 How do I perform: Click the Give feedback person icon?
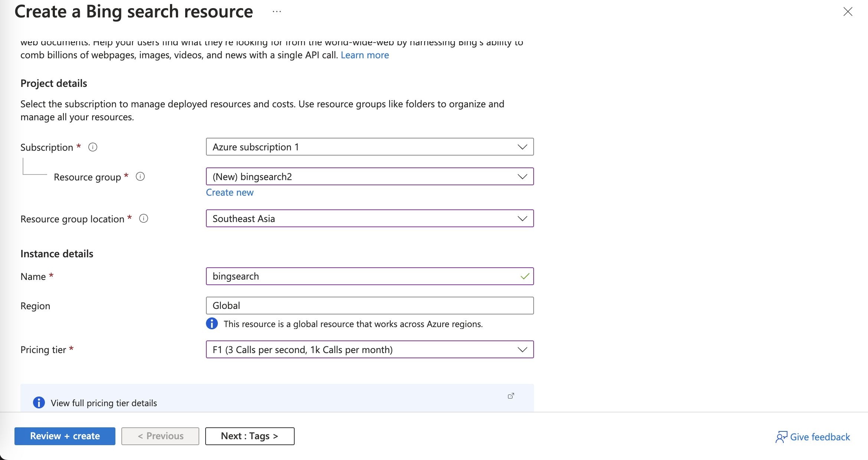pos(781,437)
